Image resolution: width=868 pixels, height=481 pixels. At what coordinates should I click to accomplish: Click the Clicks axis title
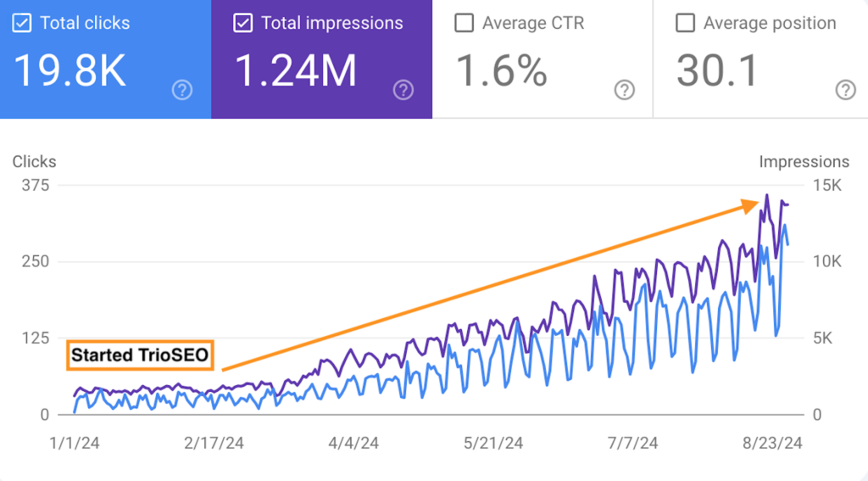[34, 161]
